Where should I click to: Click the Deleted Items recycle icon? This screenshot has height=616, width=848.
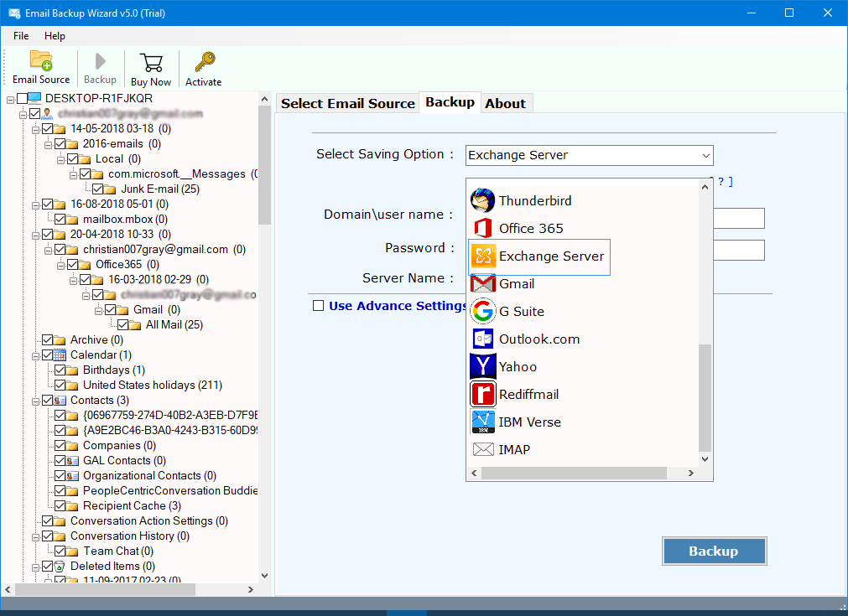pyautogui.click(x=60, y=567)
